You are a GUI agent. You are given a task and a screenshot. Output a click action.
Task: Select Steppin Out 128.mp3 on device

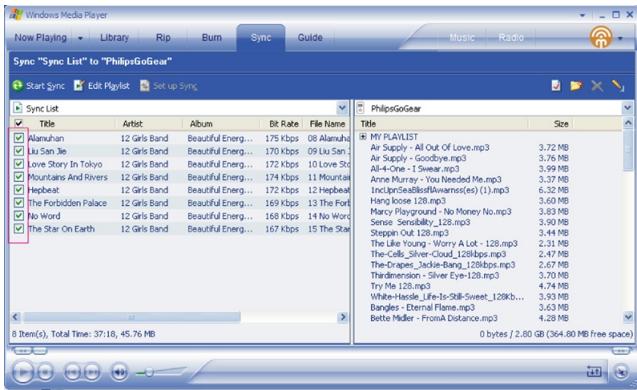pos(409,233)
